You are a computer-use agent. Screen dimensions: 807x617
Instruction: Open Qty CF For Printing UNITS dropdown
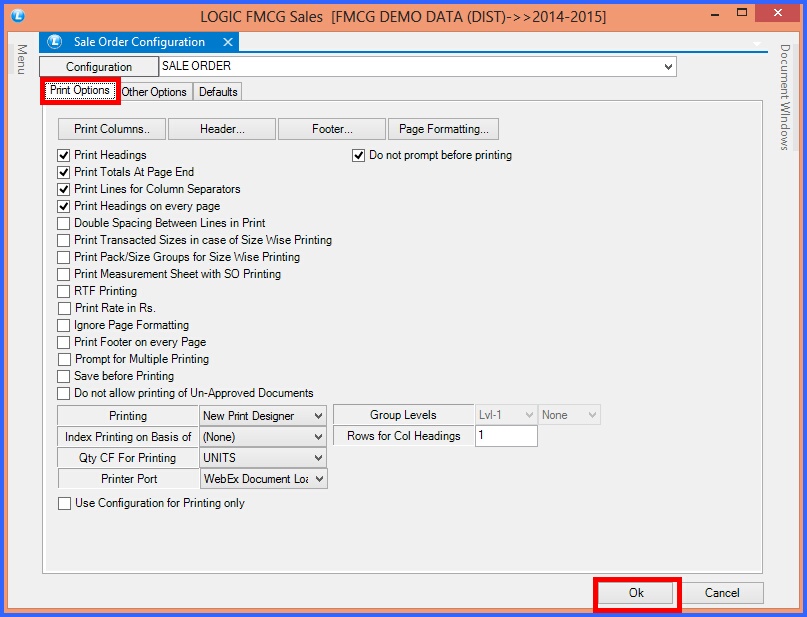263,458
